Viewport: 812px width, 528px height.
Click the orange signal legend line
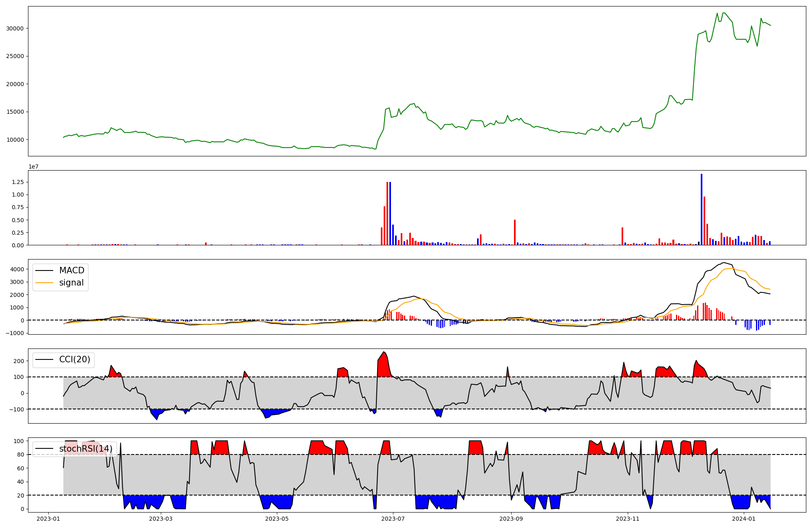[44, 283]
